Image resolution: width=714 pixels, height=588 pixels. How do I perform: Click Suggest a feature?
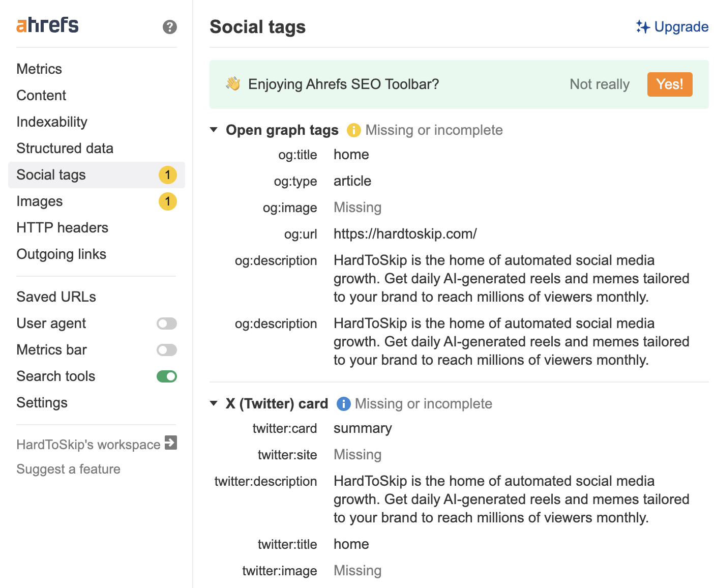[68, 469]
